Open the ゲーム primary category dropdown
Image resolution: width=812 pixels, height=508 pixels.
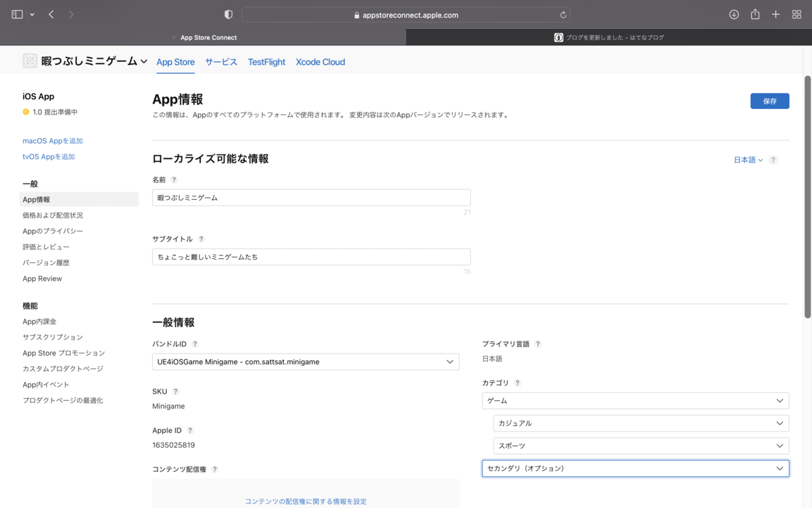tap(635, 401)
